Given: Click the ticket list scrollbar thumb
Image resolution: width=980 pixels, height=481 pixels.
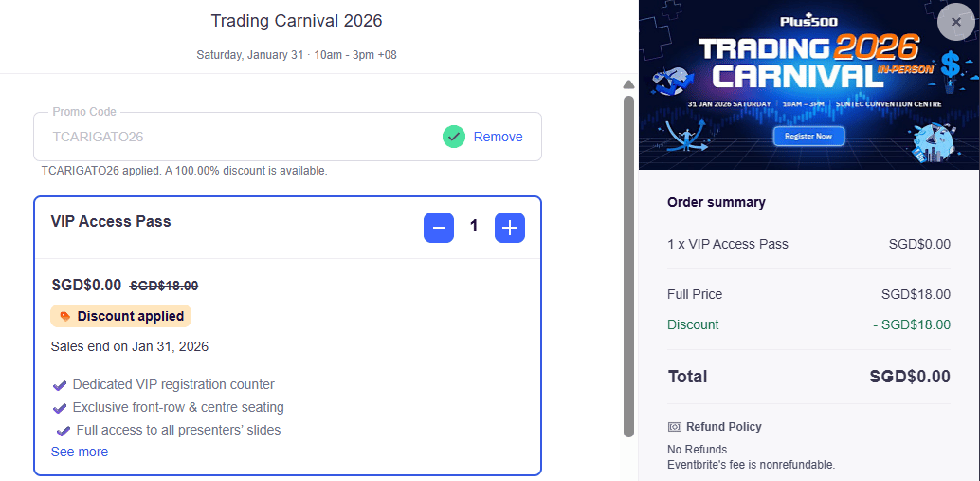Looking at the screenshot, I should (x=628, y=266).
